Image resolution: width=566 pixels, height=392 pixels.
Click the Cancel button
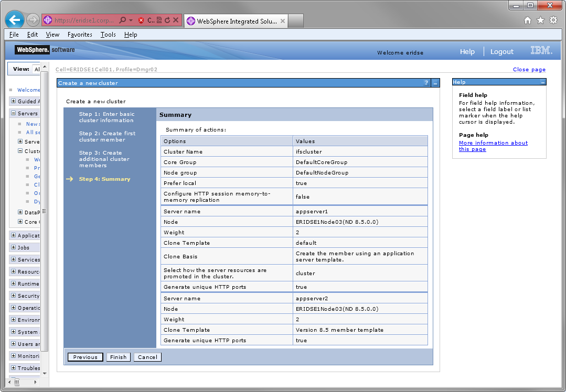147,357
